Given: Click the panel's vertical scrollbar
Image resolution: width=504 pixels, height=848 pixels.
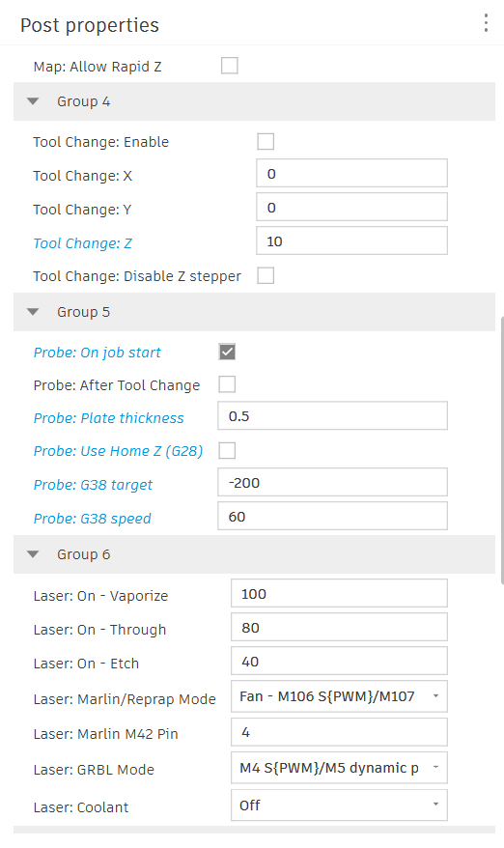Looking at the screenshot, I should click(502, 450).
